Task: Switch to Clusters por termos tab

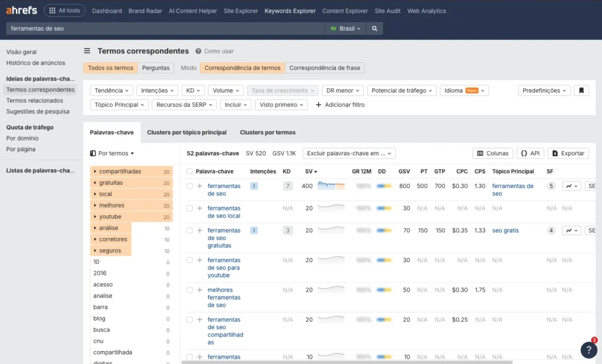Action: 267,132
